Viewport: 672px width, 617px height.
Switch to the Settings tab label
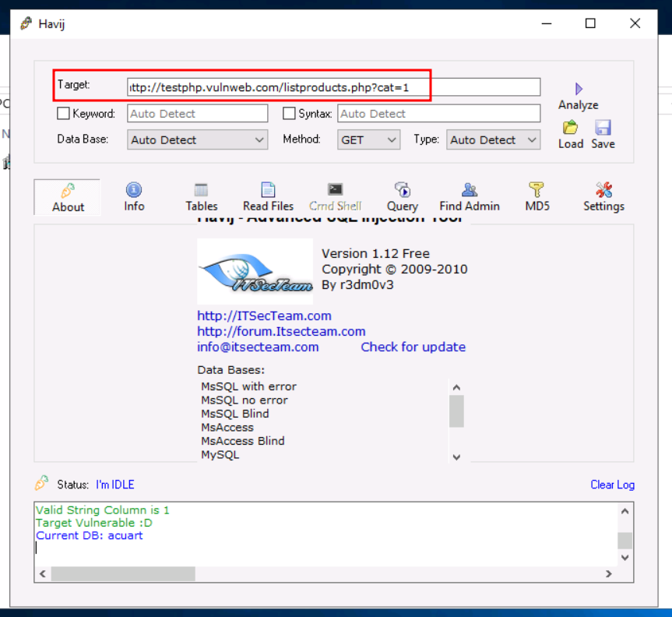603,206
